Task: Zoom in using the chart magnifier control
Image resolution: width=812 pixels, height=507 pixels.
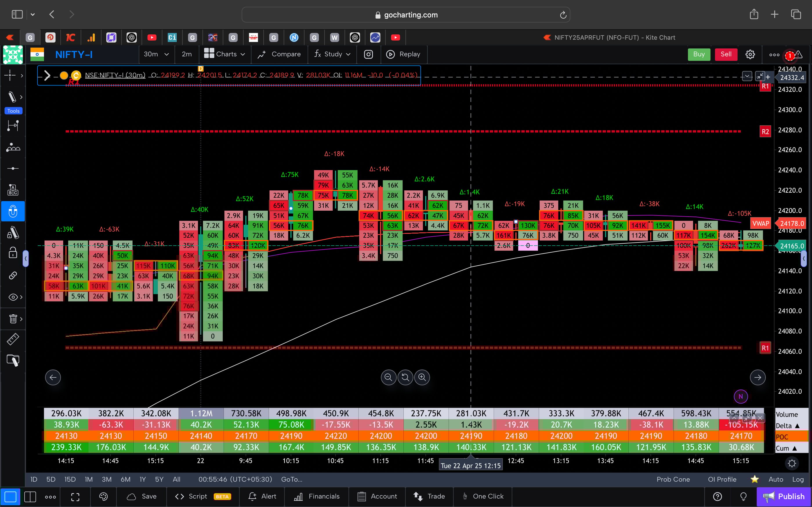Action: (422, 377)
